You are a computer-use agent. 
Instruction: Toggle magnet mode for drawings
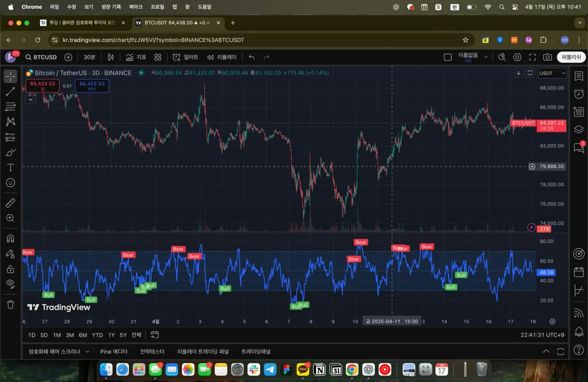[x=10, y=239]
